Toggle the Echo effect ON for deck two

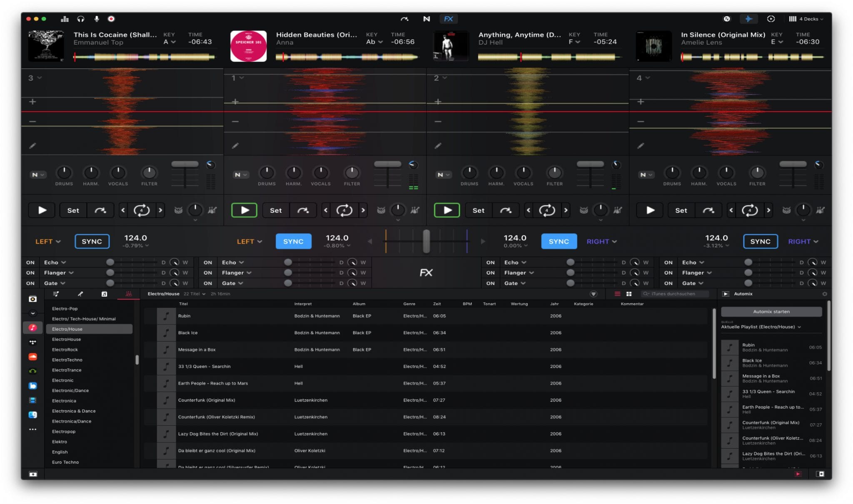(208, 262)
